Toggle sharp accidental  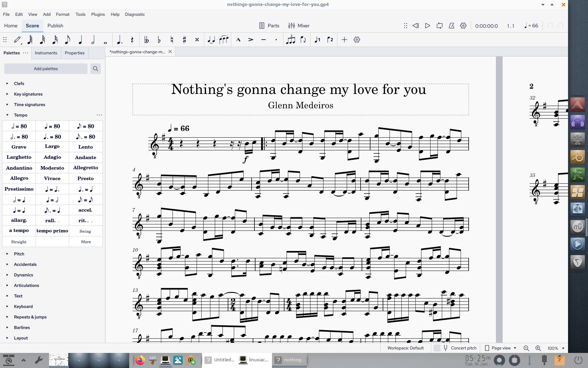coord(184,40)
